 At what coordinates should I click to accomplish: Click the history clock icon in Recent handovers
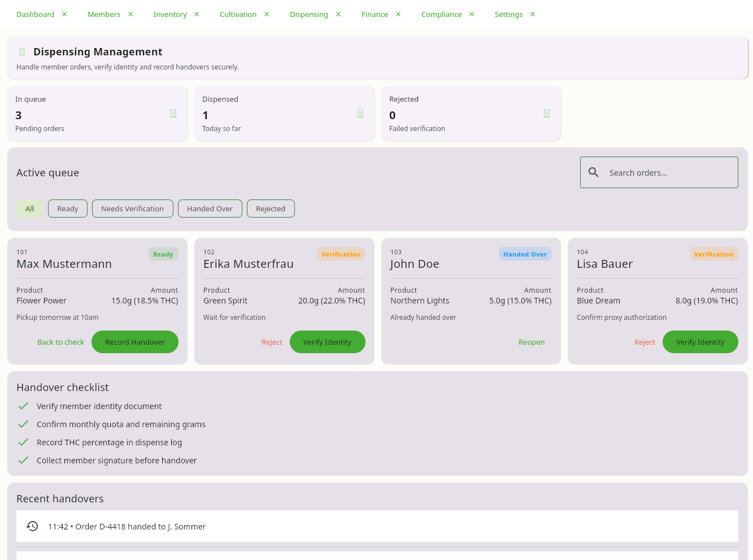point(32,526)
